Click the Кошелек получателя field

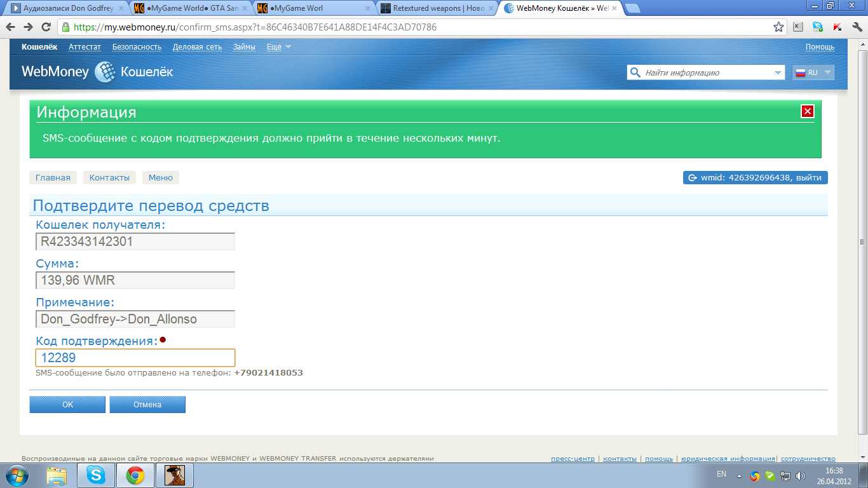135,241
